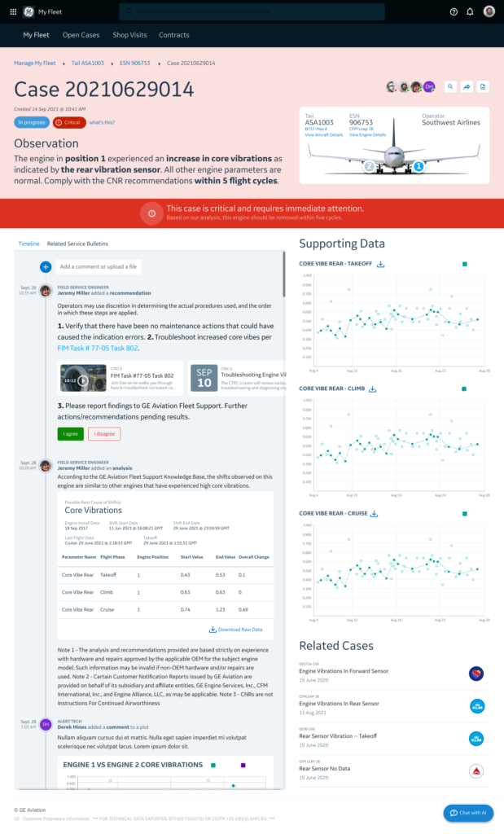Select engine position 1 on the aircraft
504x834 pixels.
click(419, 166)
